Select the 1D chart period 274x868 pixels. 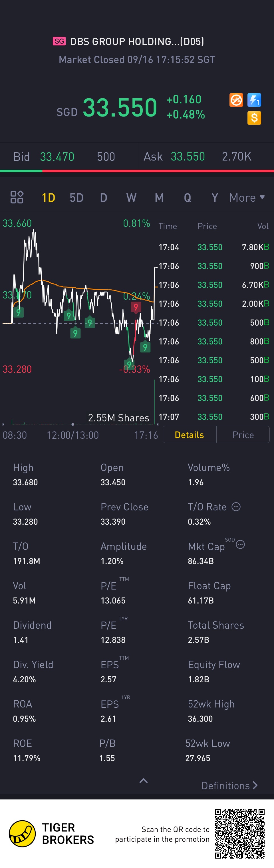tap(48, 198)
